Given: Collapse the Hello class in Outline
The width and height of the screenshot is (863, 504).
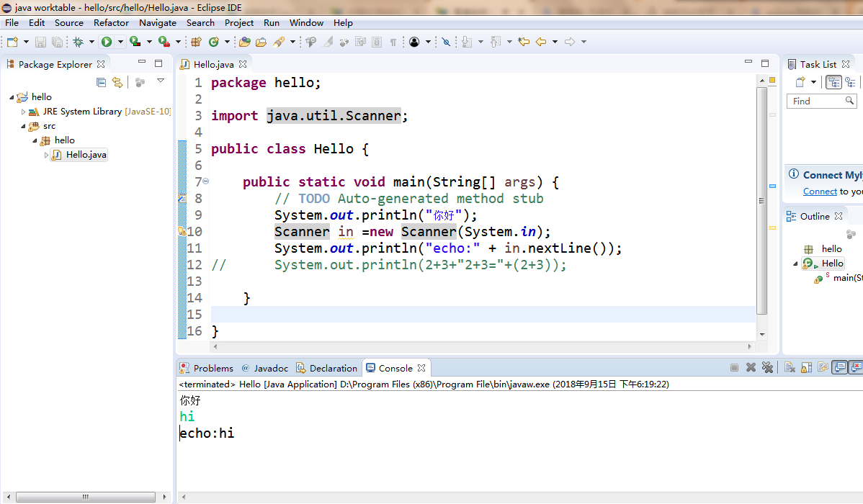Looking at the screenshot, I should point(795,264).
